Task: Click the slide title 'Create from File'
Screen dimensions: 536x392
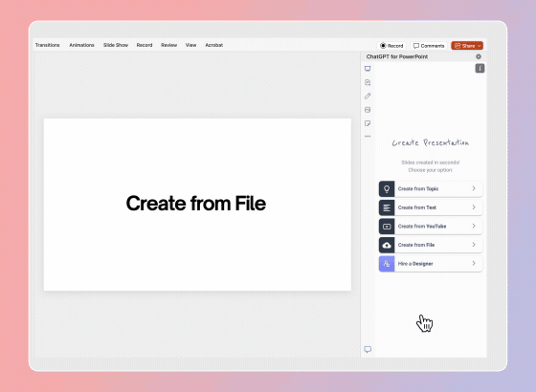Action: tap(196, 203)
